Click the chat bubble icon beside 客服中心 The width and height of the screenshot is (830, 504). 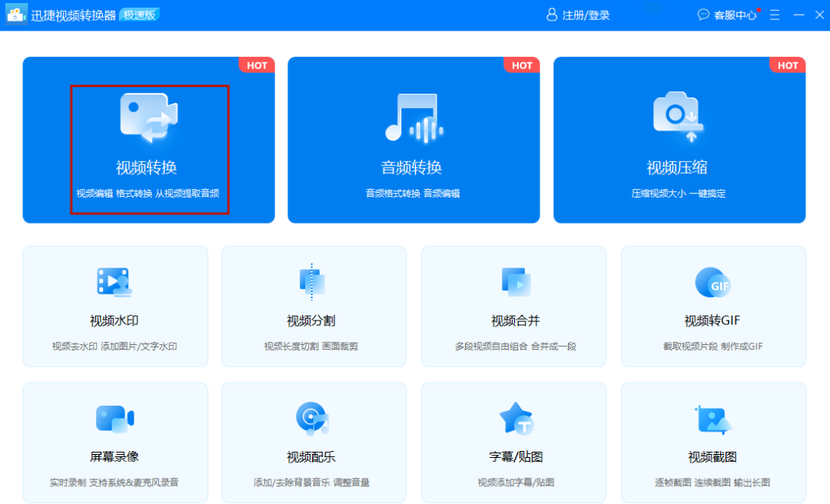pos(702,15)
